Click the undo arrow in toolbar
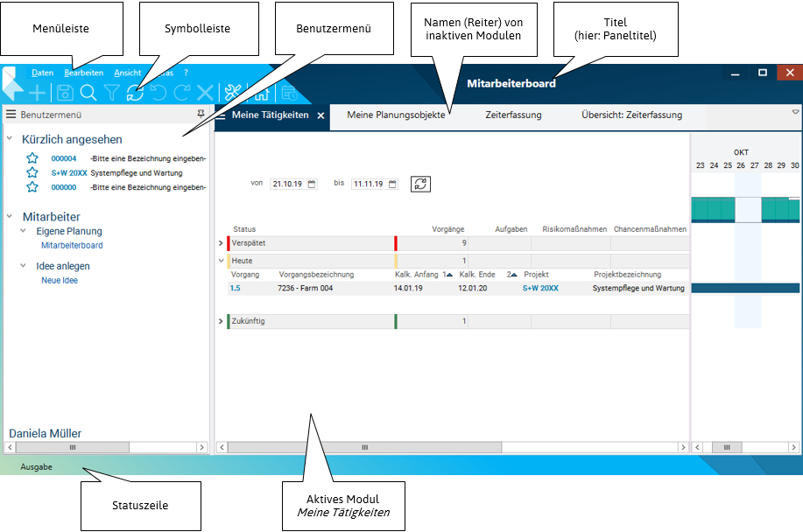803x532 pixels. (158, 93)
